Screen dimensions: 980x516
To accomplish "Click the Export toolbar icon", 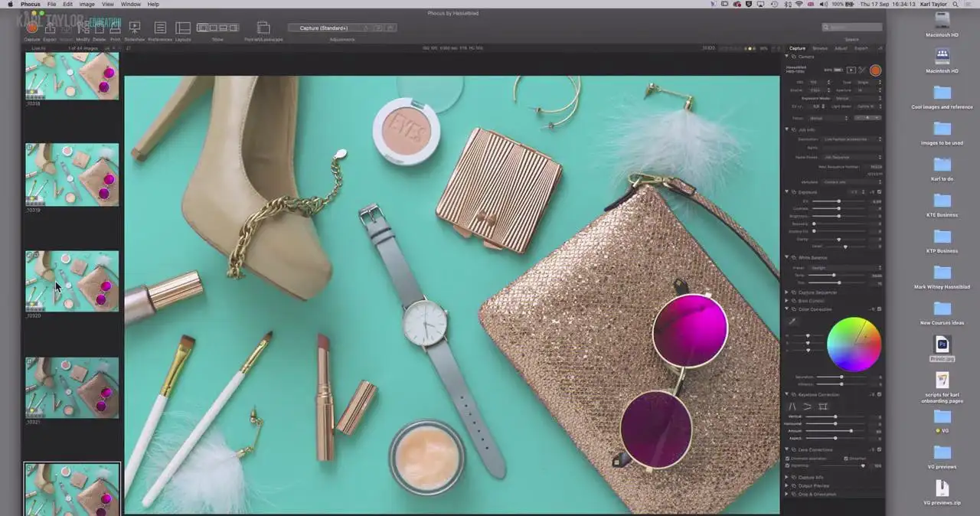I will click(50, 28).
